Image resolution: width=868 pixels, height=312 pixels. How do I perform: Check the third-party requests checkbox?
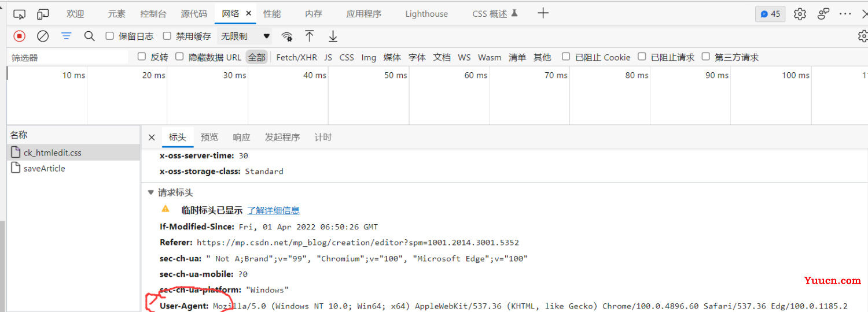tap(705, 57)
